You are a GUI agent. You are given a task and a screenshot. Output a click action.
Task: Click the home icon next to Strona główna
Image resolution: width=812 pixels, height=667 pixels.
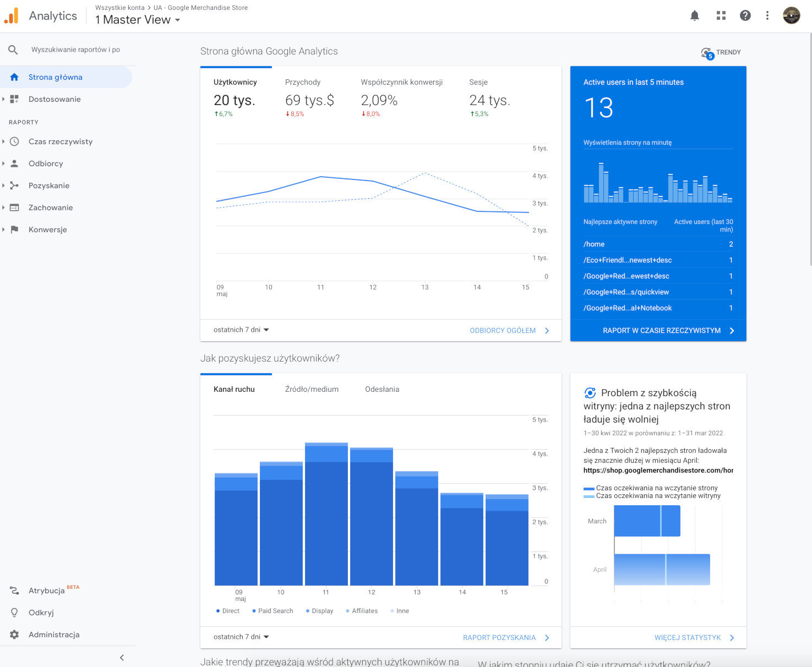pyautogui.click(x=14, y=77)
